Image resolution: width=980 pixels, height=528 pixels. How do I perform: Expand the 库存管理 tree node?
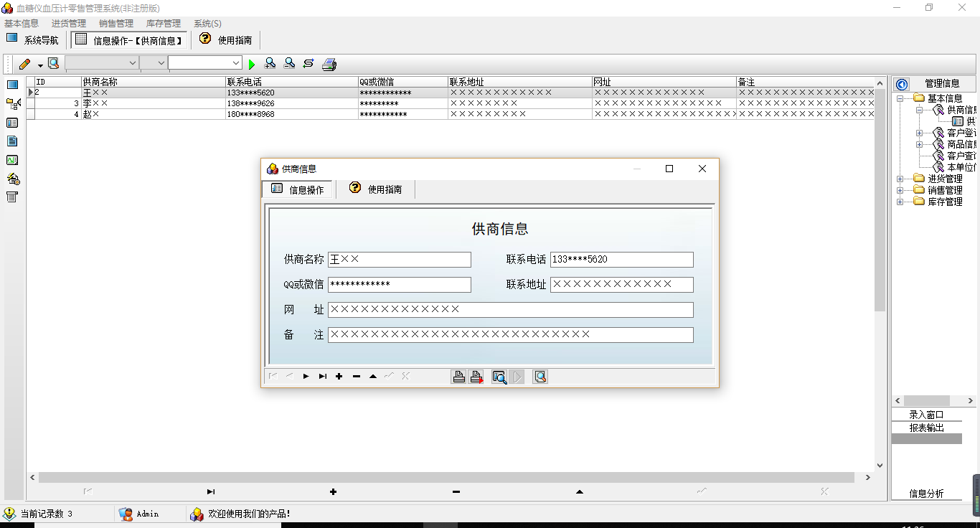click(x=900, y=202)
